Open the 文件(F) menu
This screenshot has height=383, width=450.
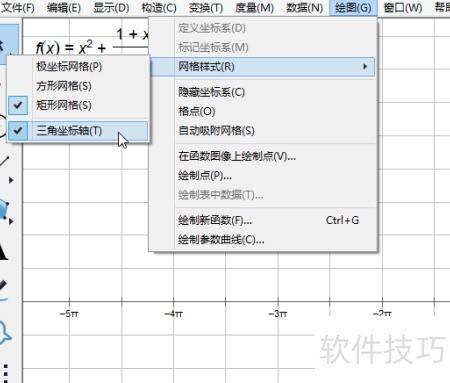pos(18,7)
